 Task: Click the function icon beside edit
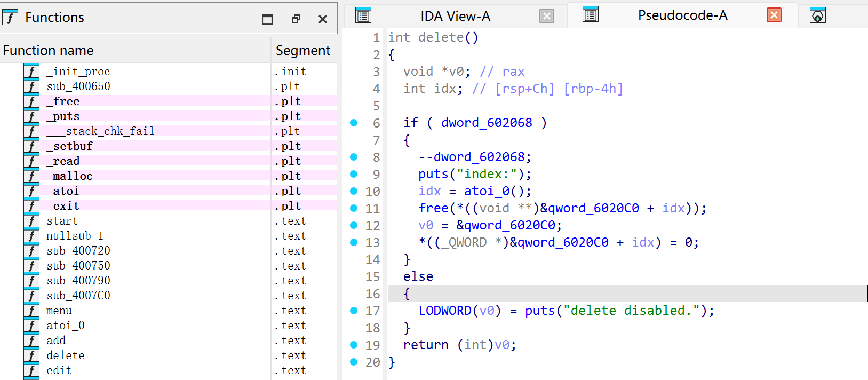coord(31,370)
